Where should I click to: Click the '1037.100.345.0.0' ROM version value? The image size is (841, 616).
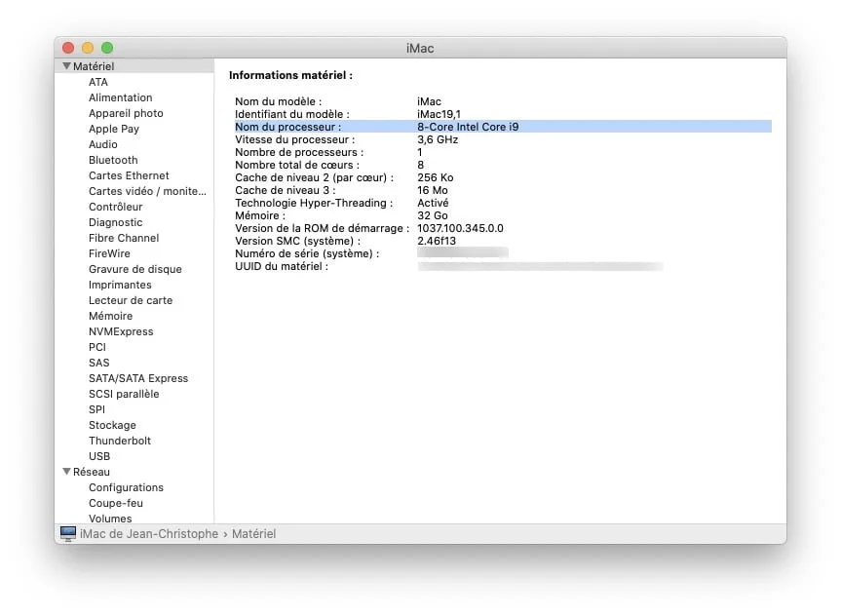[x=460, y=228]
